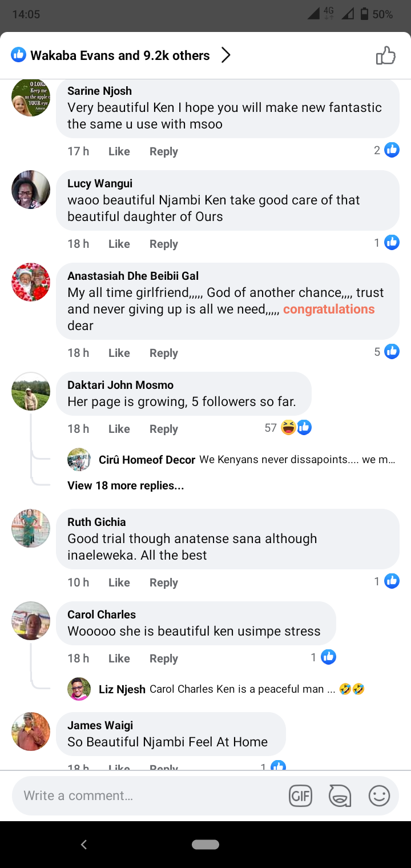Like Ruth Gichia's comment
411x868 pixels.
coord(119,582)
